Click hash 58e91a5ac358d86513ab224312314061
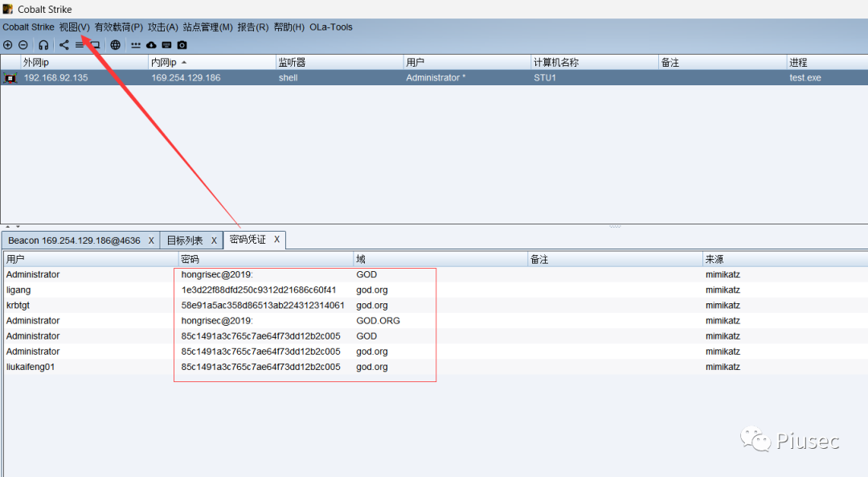 [x=263, y=306]
